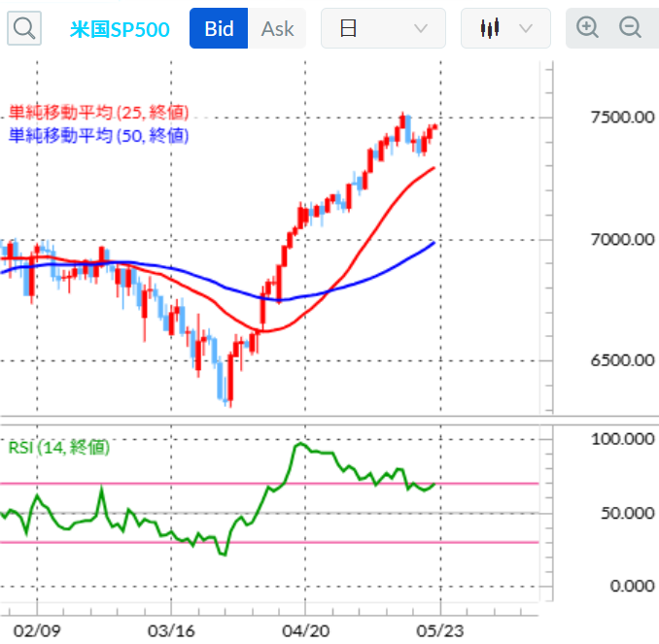
Task: Click the 05/23 date axis label
Action: pos(440,630)
